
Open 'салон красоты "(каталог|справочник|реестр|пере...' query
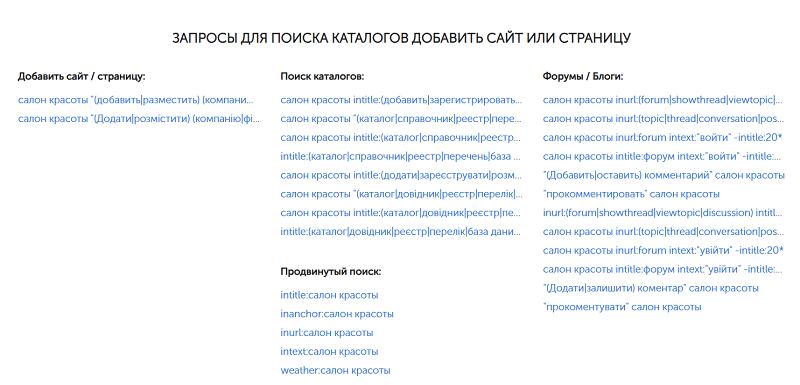pyautogui.click(x=401, y=119)
